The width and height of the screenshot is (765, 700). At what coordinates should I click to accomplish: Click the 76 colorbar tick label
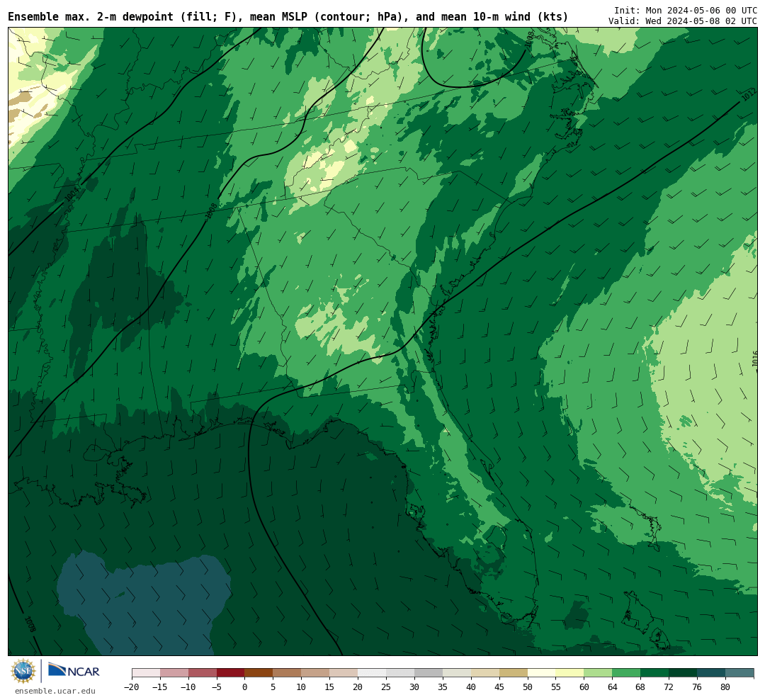[697, 687]
